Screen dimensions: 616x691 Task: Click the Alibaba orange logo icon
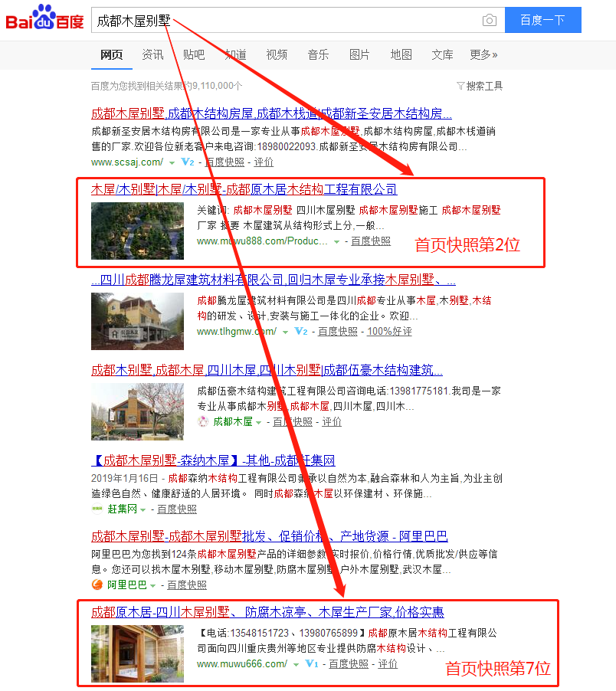97,585
